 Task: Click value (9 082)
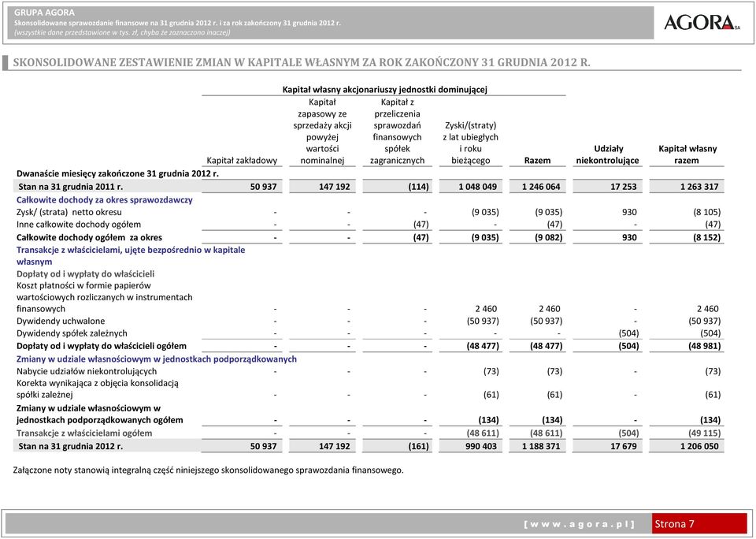[x=547, y=237]
